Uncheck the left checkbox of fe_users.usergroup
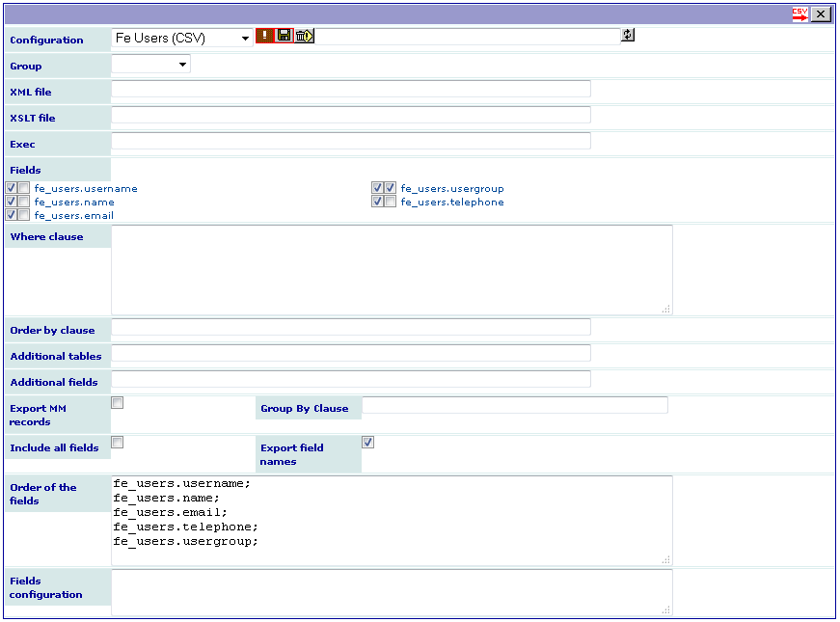The height and width of the screenshot is (622, 840). (x=377, y=187)
